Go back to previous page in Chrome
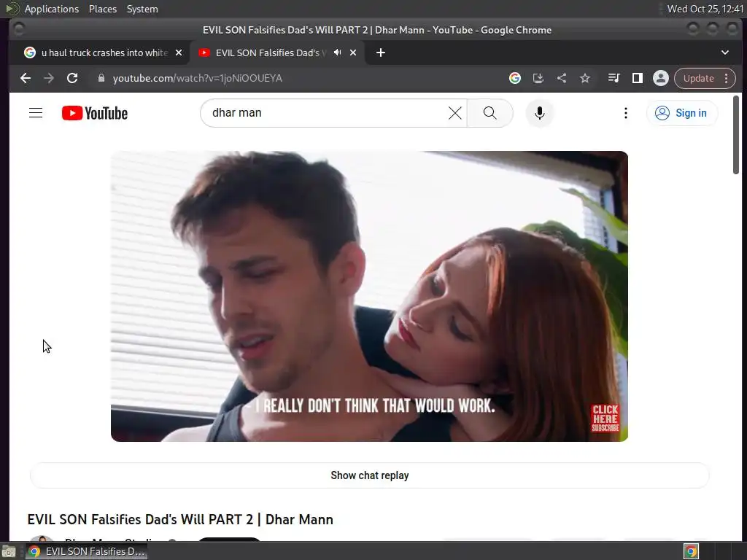 (x=26, y=78)
